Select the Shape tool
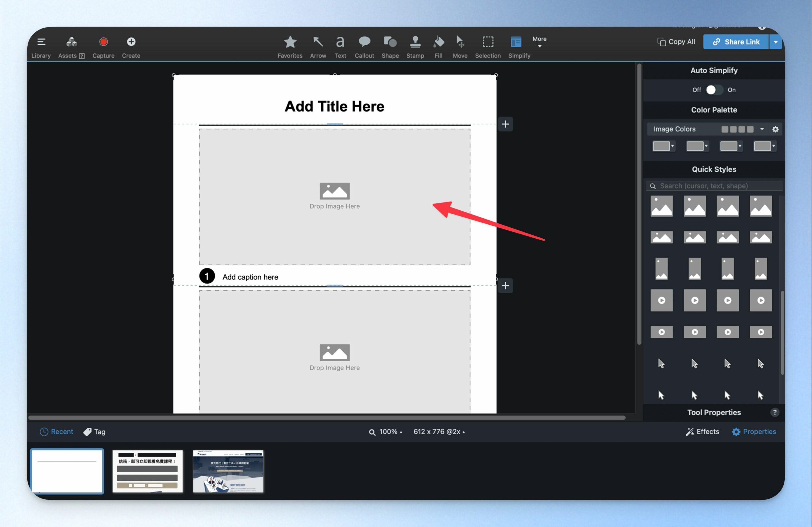The image size is (812, 527). coord(390,47)
